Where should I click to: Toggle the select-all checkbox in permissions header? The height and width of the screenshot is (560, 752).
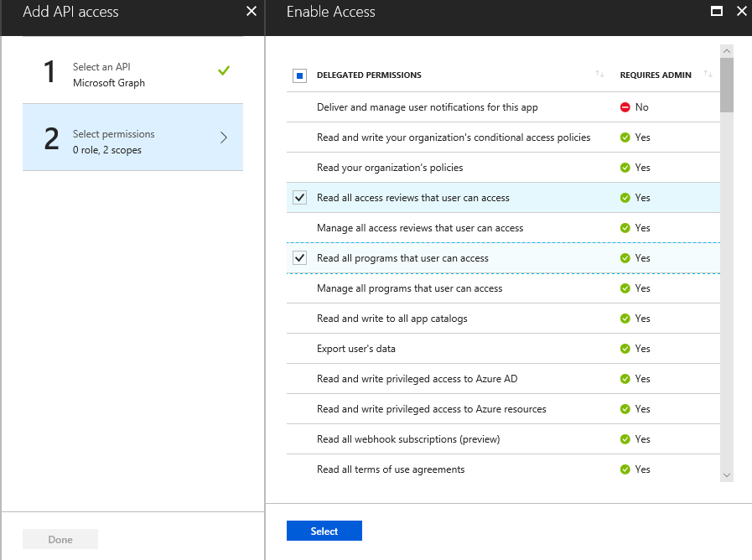click(300, 75)
